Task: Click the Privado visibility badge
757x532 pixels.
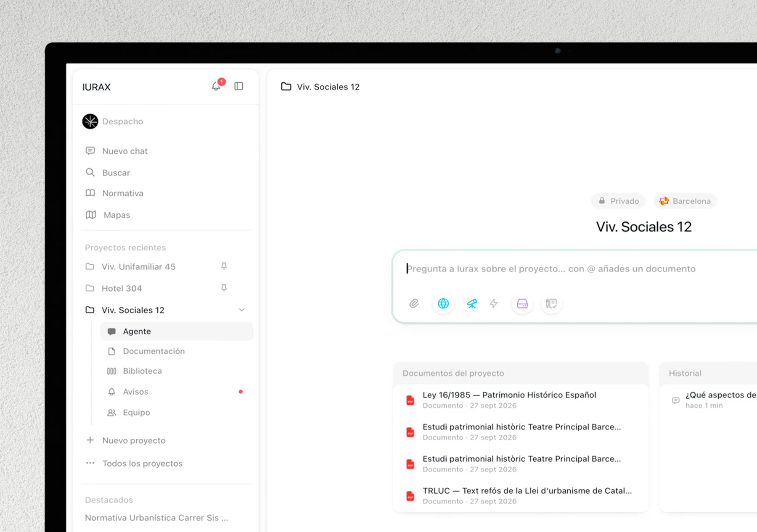Action: [x=618, y=201]
